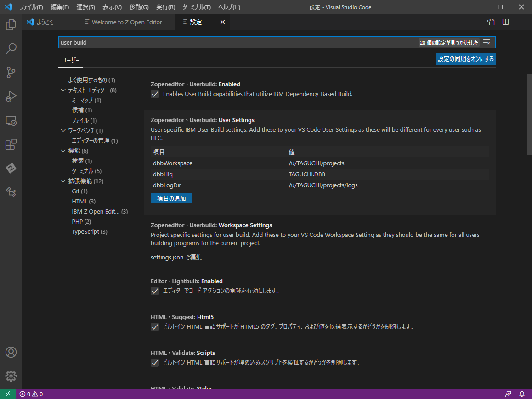The height and width of the screenshot is (399, 532).
Task: Select PHP (2) in settings tree
Action: pyautogui.click(x=81, y=222)
